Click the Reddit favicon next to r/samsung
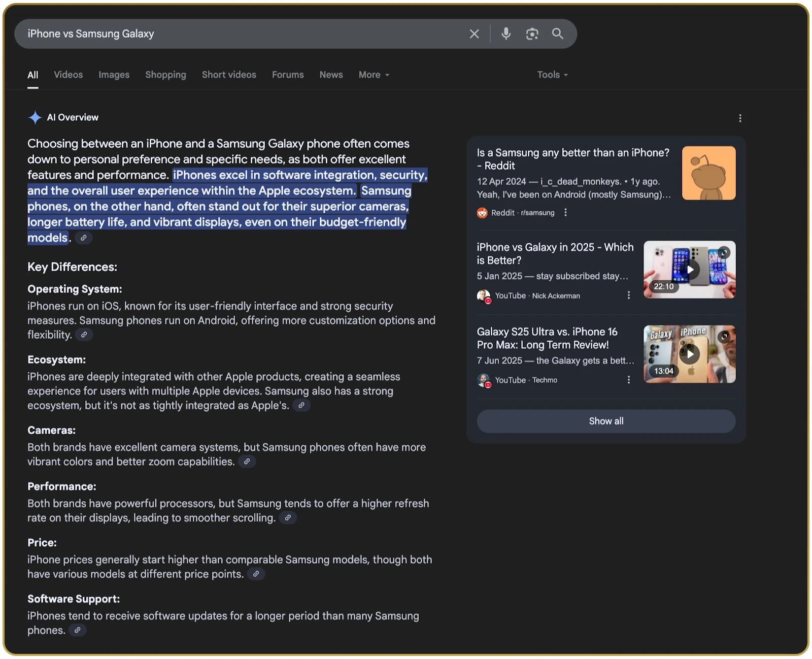The width and height of the screenshot is (812, 659). 482,213
